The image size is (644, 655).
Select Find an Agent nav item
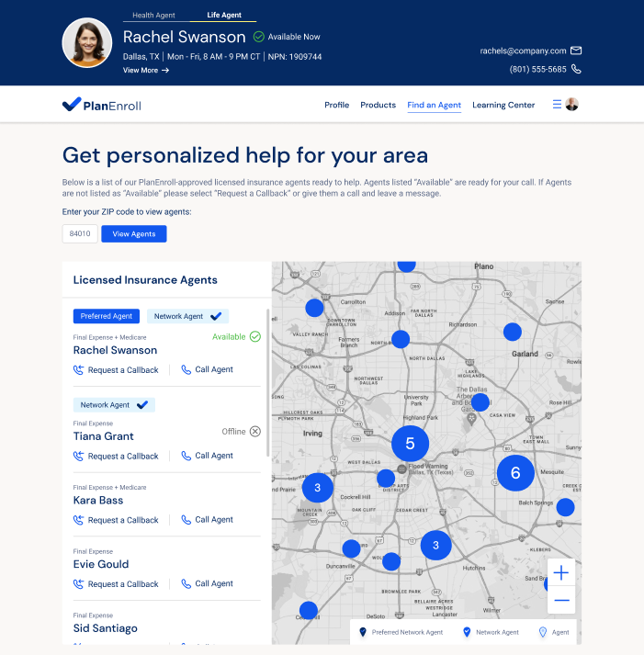[434, 105]
